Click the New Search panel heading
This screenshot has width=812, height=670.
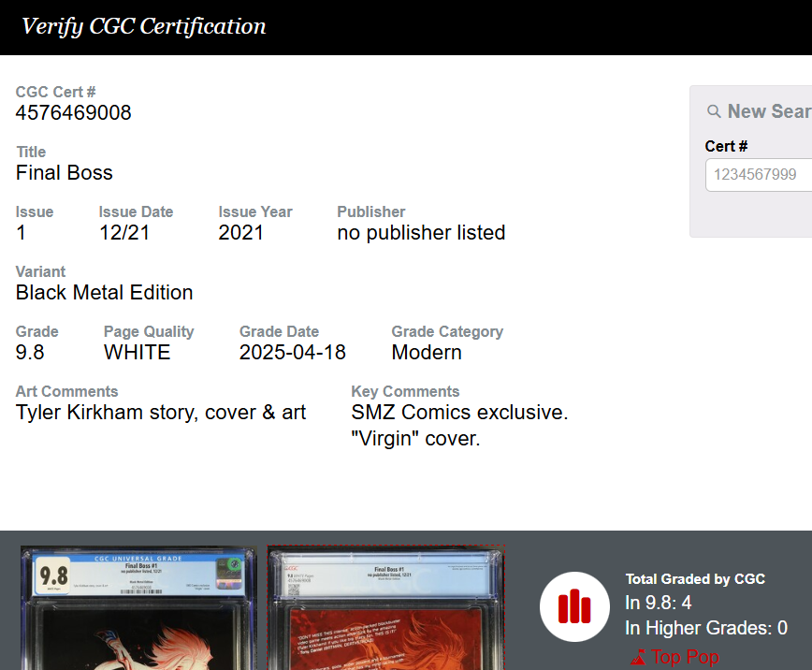[x=768, y=111]
